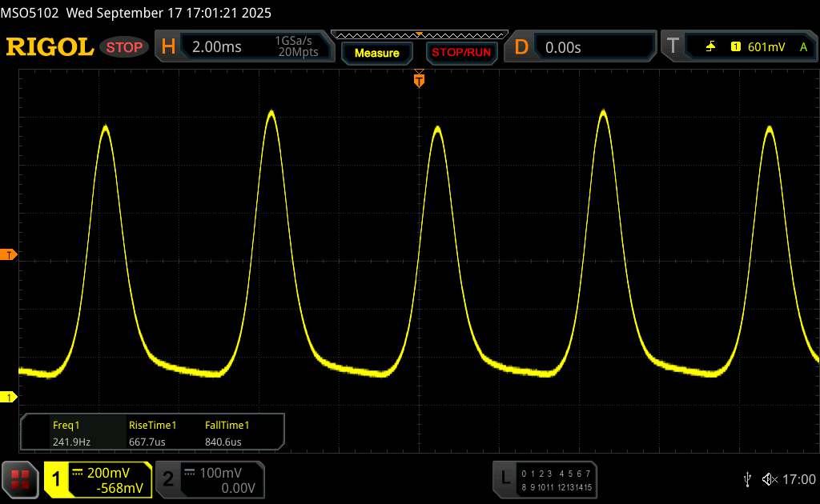
Task: Select the orange trigger position marker at top
Action: (418, 78)
